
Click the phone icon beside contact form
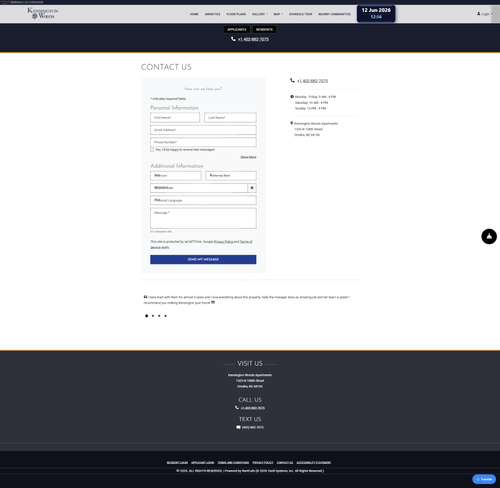[x=292, y=80]
